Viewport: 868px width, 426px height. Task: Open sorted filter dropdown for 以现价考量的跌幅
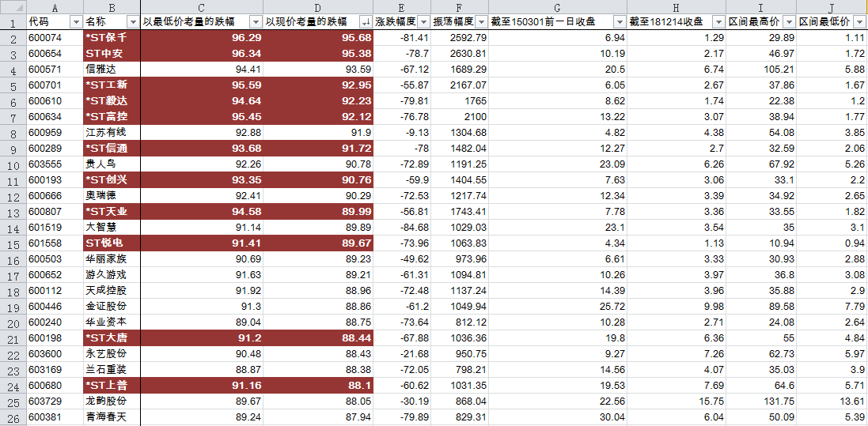[x=366, y=22]
